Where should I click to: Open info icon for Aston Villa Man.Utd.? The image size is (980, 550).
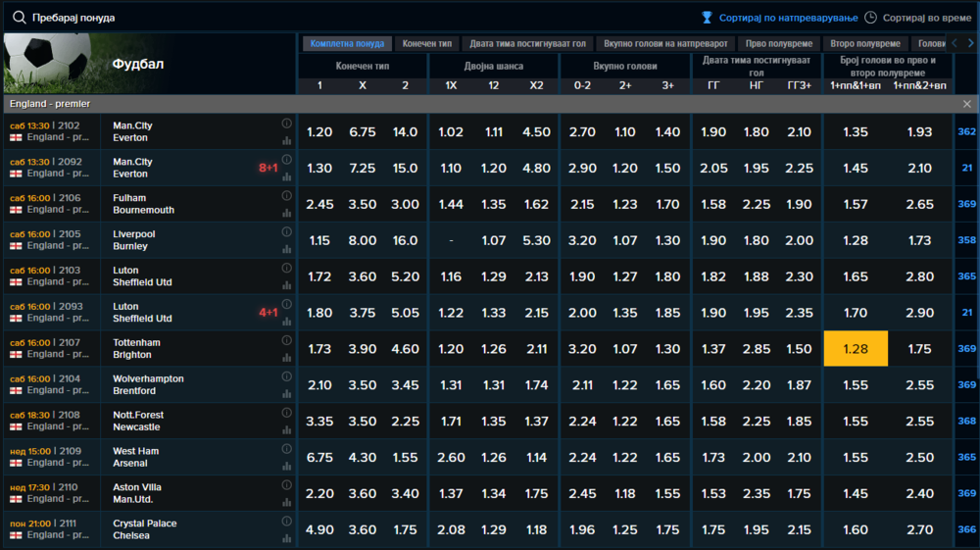[x=286, y=485]
